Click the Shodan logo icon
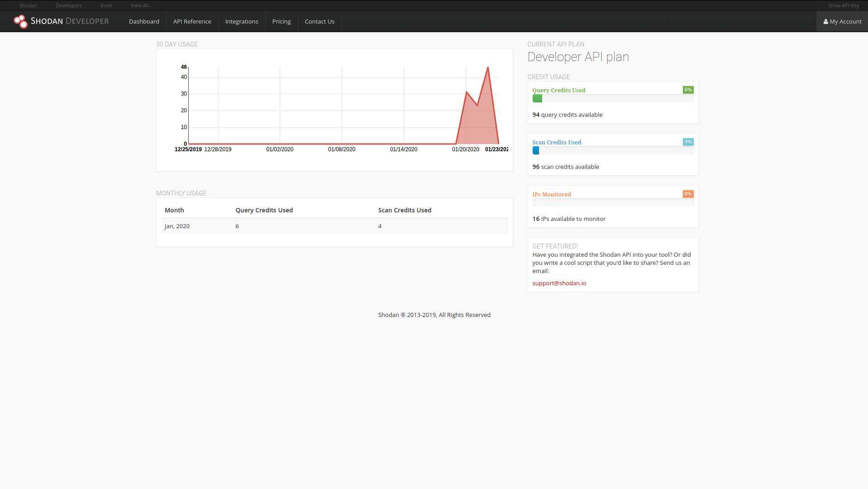The height and width of the screenshot is (489, 868). [20, 21]
